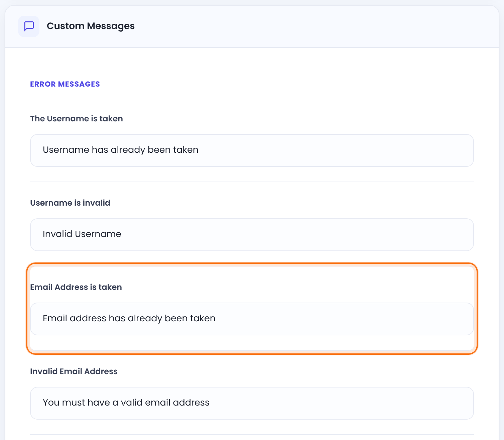Click the "ERROR MESSAGES" section heading
Viewport: 504px width, 440px height.
point(65,84)
